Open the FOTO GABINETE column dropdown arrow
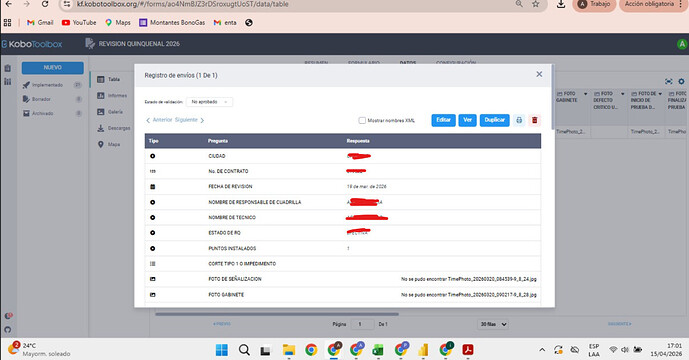689x360 pixels. [585, 94]
